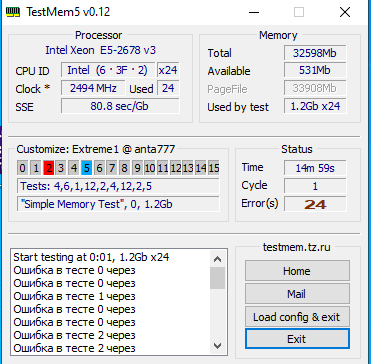Click the TestMem5 title bar icon
The width and height of the screenshot is (371, 364).
tap(13, 12)
